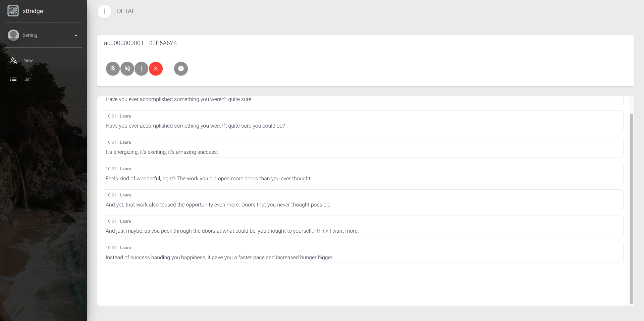This screenshot has width=644, height=321.
Task: Toggle the muted microphone button
Action: [113, 69]
